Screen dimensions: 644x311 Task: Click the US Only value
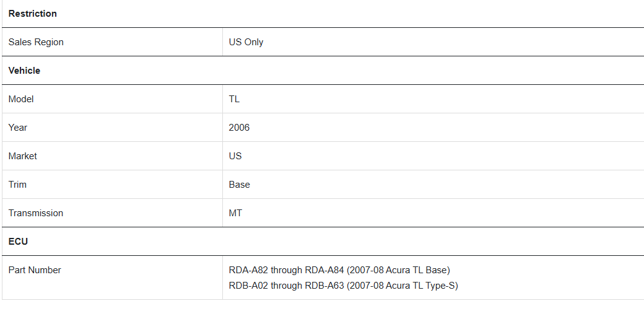(x=246, y=42)
